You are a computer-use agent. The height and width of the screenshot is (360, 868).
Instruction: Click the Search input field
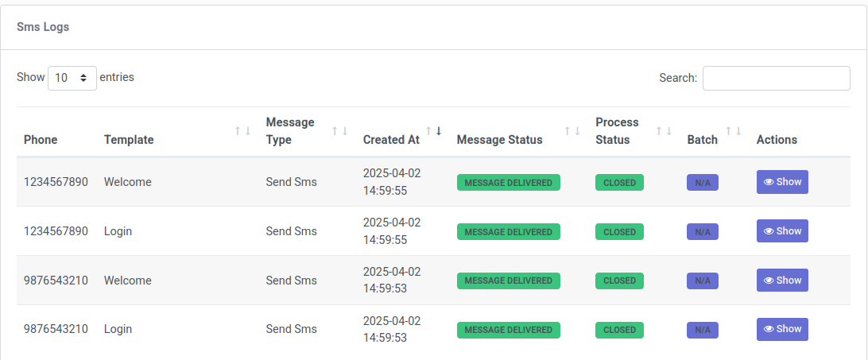tap(776, 78)
